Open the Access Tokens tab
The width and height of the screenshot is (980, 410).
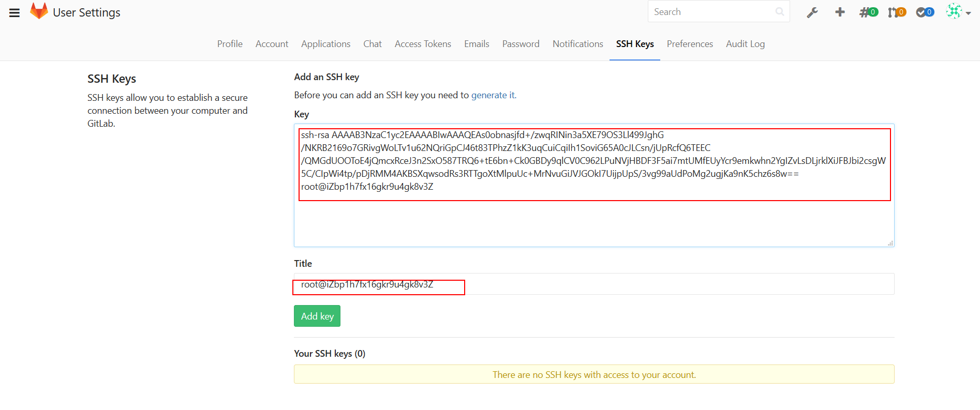point(423,44)
